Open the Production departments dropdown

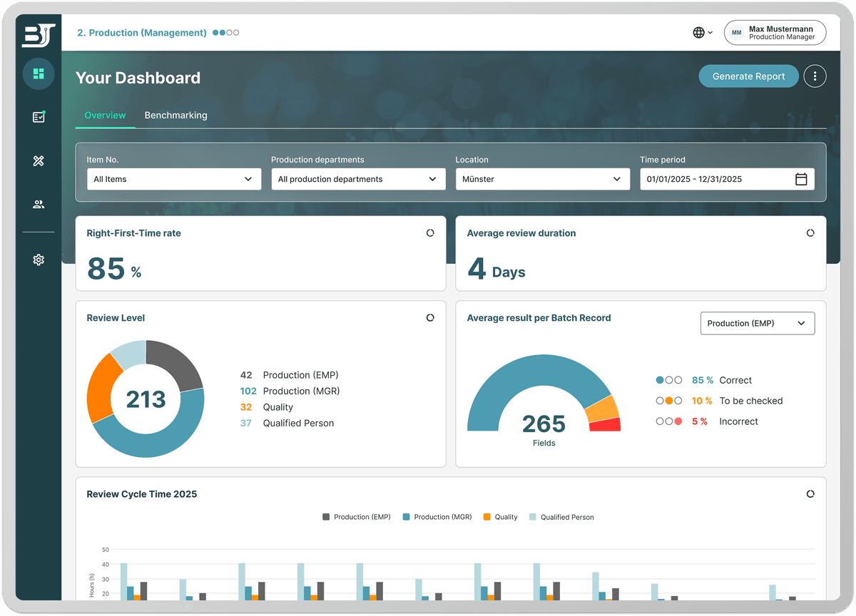click(x=357, y=180)
